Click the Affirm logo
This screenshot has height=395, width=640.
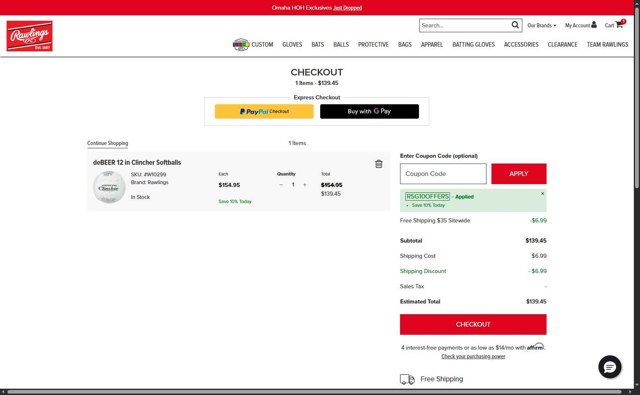coord(536,347)
